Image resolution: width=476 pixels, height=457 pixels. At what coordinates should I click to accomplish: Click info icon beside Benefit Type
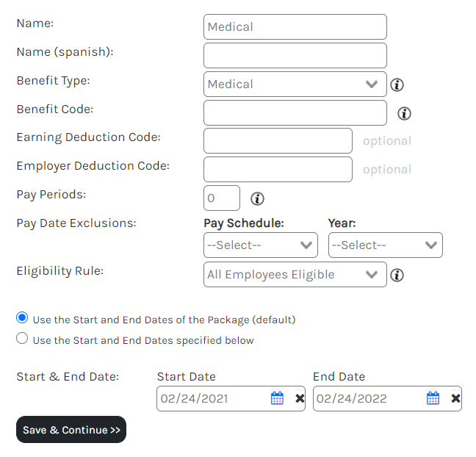(397, 84)
